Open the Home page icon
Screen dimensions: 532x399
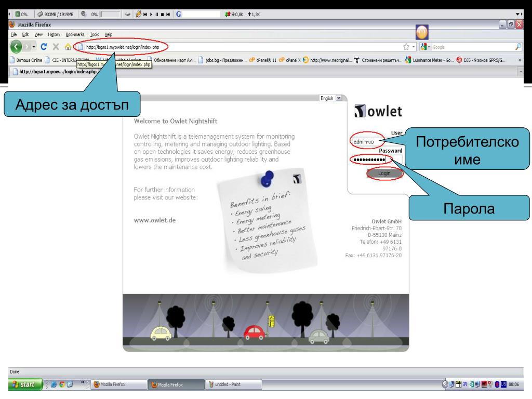68,47
